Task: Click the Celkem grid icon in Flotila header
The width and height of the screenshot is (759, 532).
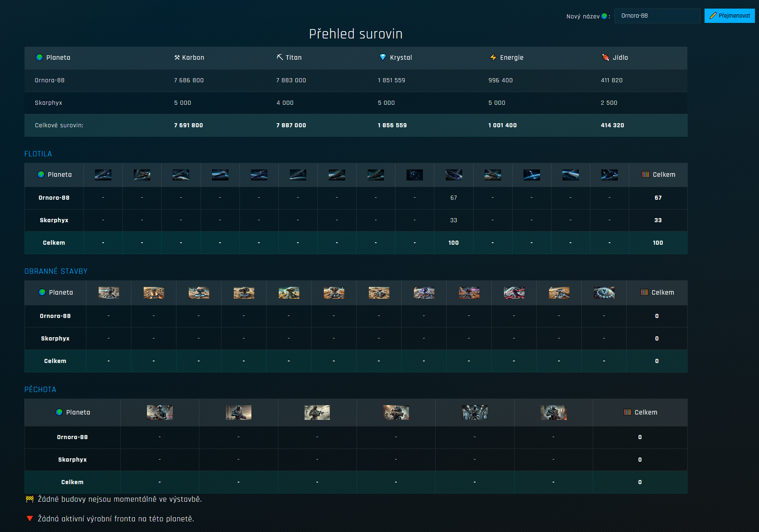Action: click(646, 175)
